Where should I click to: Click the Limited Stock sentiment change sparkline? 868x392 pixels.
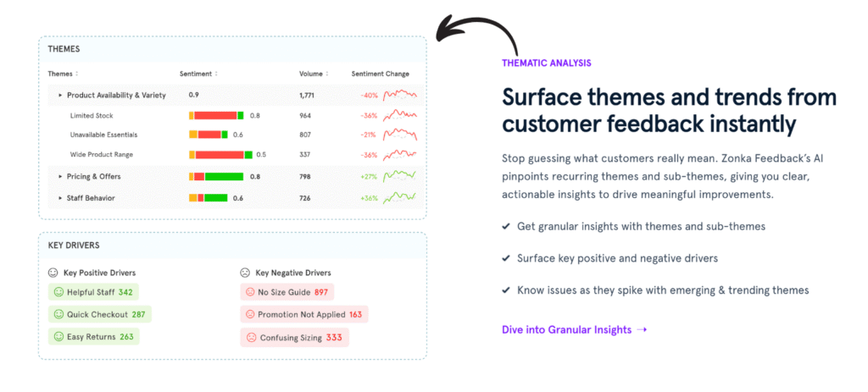[x=400, y=114]
